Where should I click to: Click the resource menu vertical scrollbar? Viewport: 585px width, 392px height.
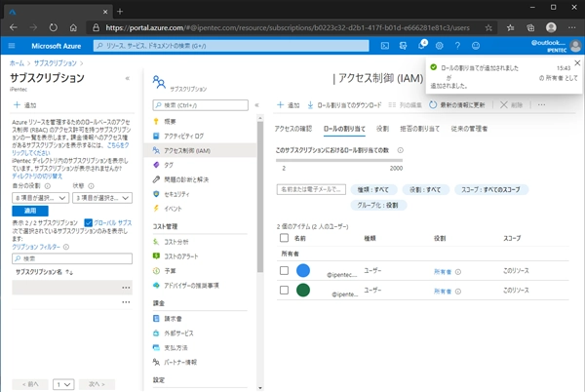(x=260, y=197)
